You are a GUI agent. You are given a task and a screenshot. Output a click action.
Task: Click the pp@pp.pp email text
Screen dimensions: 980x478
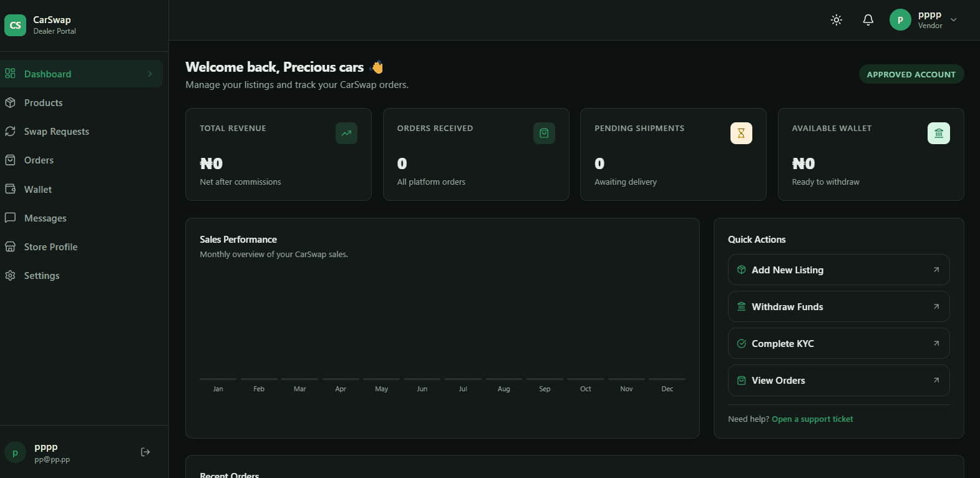click(x=52, y=459)
